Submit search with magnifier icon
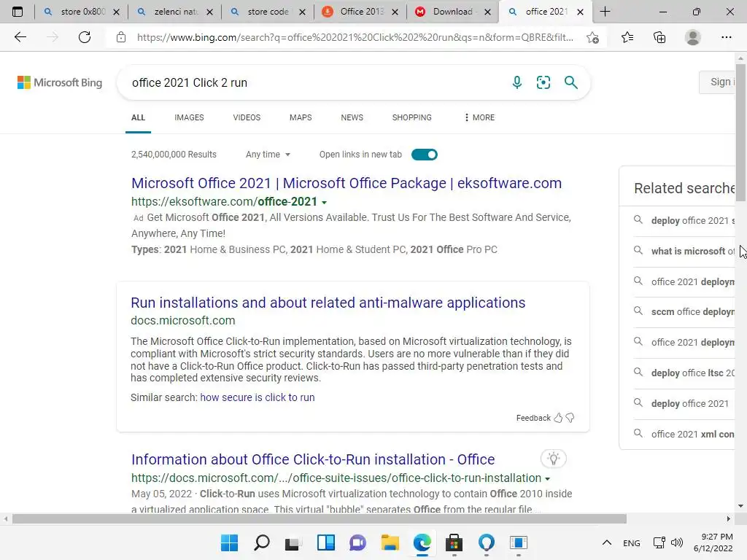The width and height of the screenshot is (747, 560). tap(570, 82)
